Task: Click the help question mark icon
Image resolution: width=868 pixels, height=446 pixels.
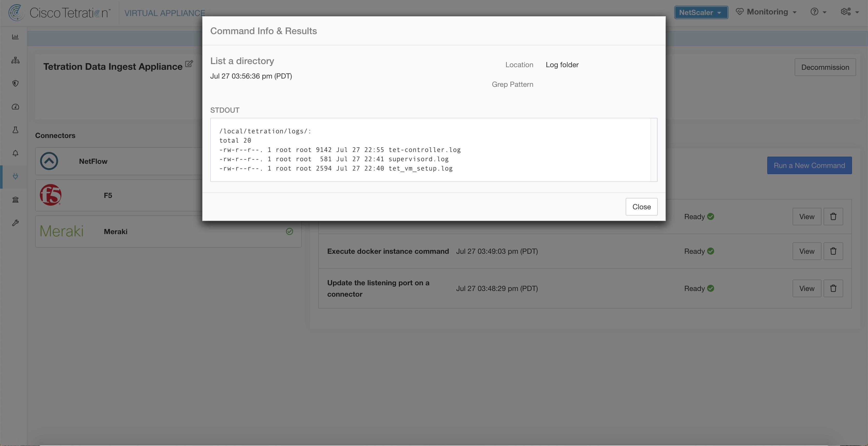Action: tap(815, 12)
